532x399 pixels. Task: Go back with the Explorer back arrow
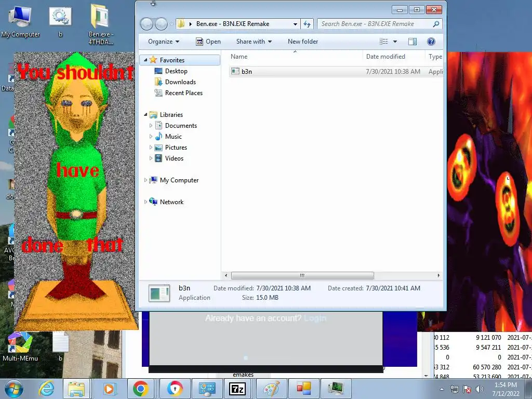click(147, 24)
